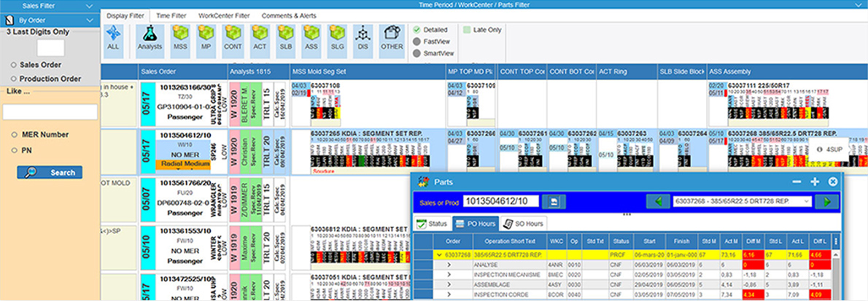Sort by the Diff M column header

pos(754,241)
